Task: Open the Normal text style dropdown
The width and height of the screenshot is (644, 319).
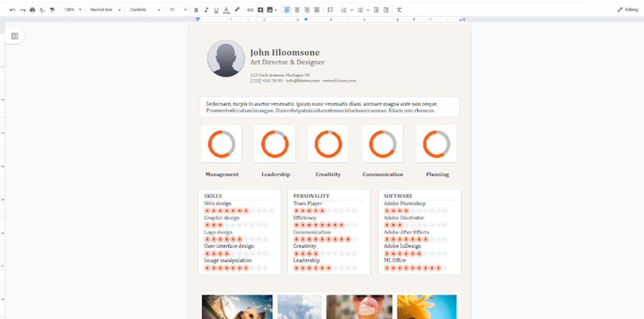Action: (106, 10)
